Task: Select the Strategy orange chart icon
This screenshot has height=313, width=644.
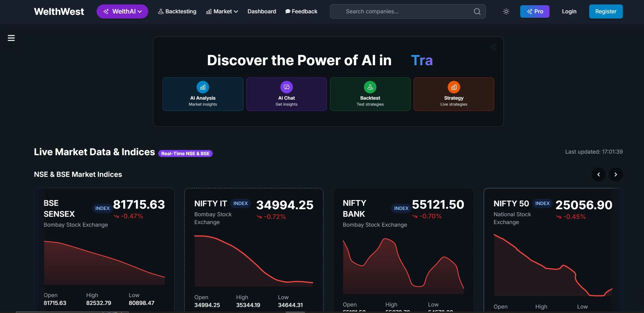Action: (454, 87)
